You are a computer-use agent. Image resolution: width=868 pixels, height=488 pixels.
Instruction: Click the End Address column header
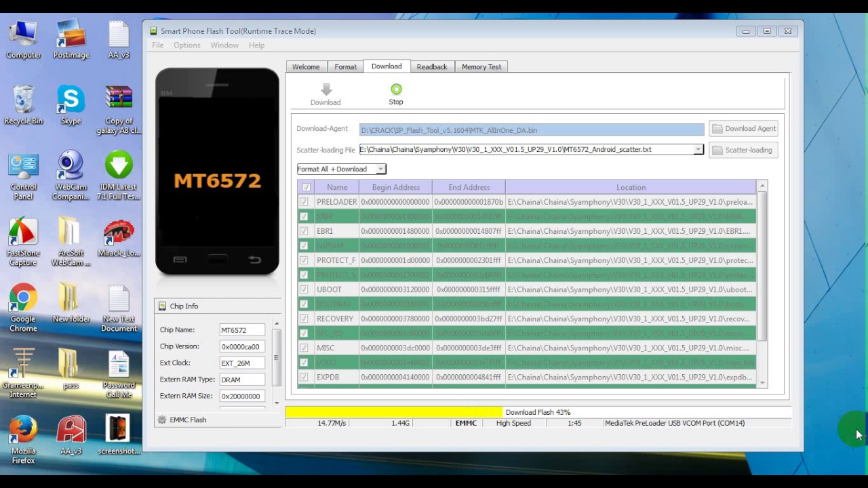469,188
